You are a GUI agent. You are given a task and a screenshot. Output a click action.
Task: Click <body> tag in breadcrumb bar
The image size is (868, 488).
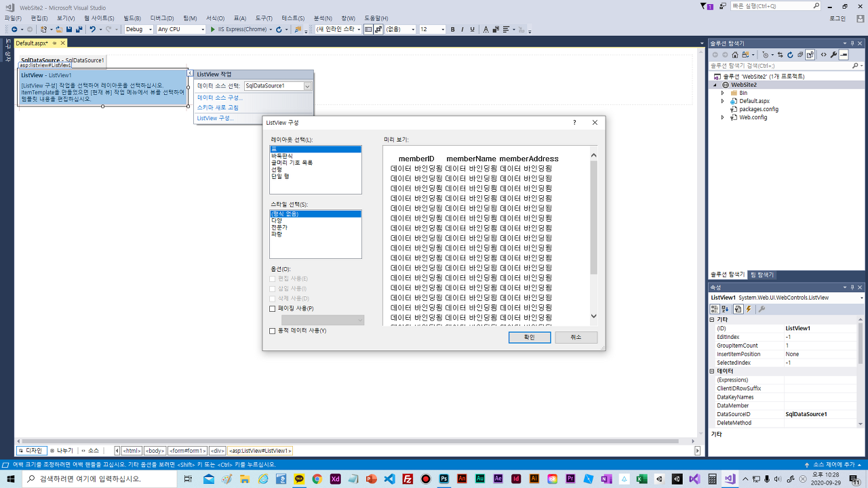point(155,451)
